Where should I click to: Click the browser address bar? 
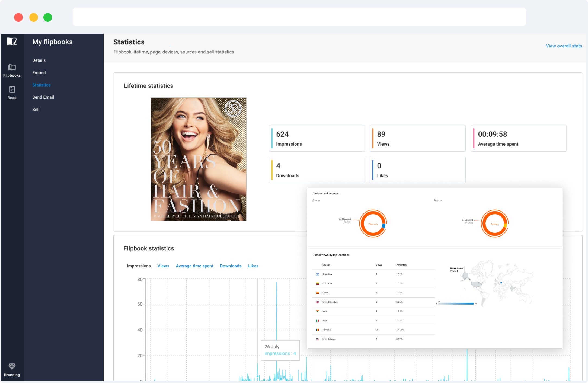click(x=299, y=17)
